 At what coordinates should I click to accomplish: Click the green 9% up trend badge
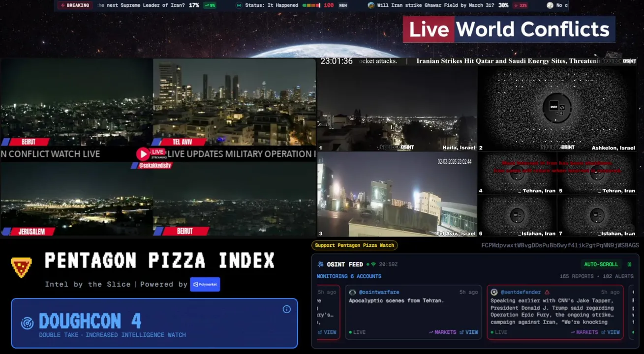pyautogui.click(x=210, y=5)
